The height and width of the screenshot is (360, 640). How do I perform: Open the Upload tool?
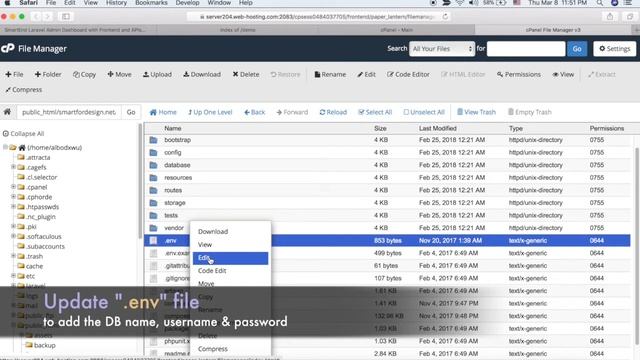click(x=157, y=74)
